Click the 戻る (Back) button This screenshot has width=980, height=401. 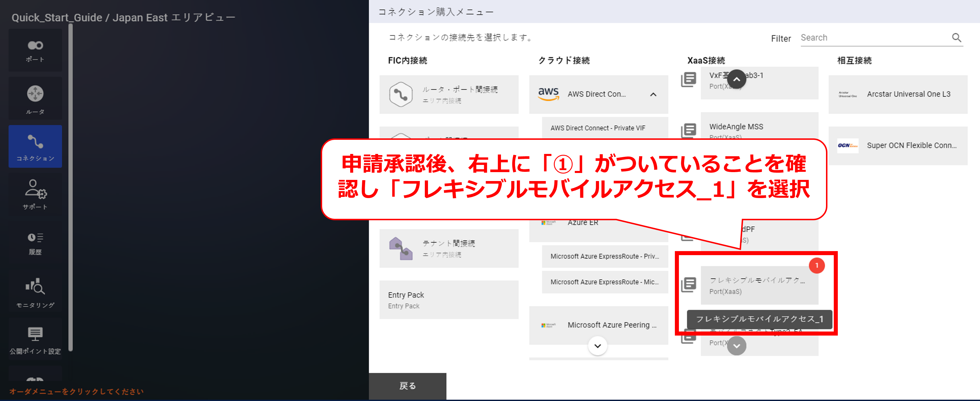(408, 386)
